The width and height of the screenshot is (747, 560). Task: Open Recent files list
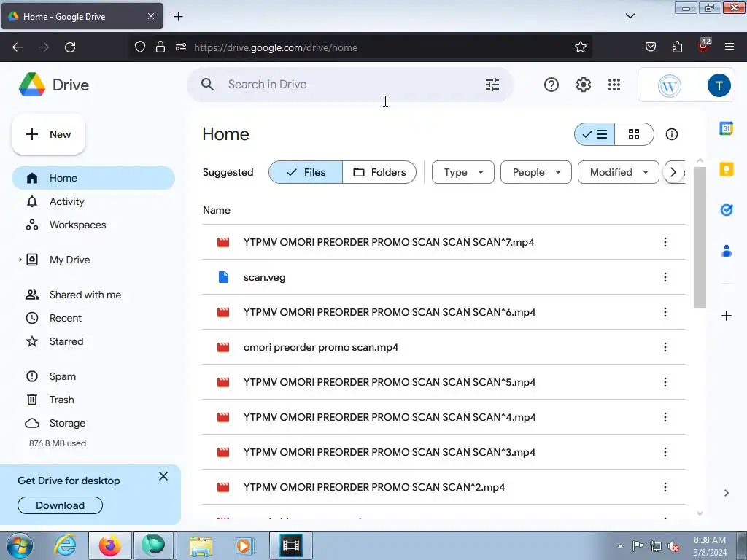coord(93,318)
